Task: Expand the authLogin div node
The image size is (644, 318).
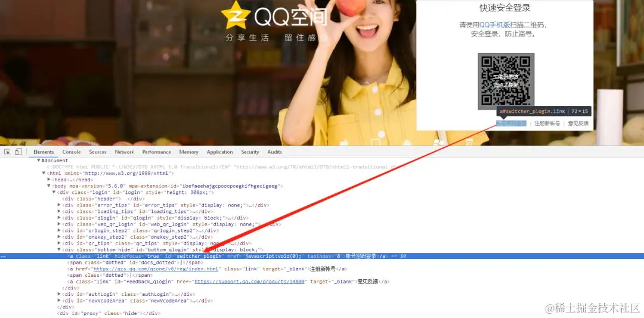Action: coord(59,294)
